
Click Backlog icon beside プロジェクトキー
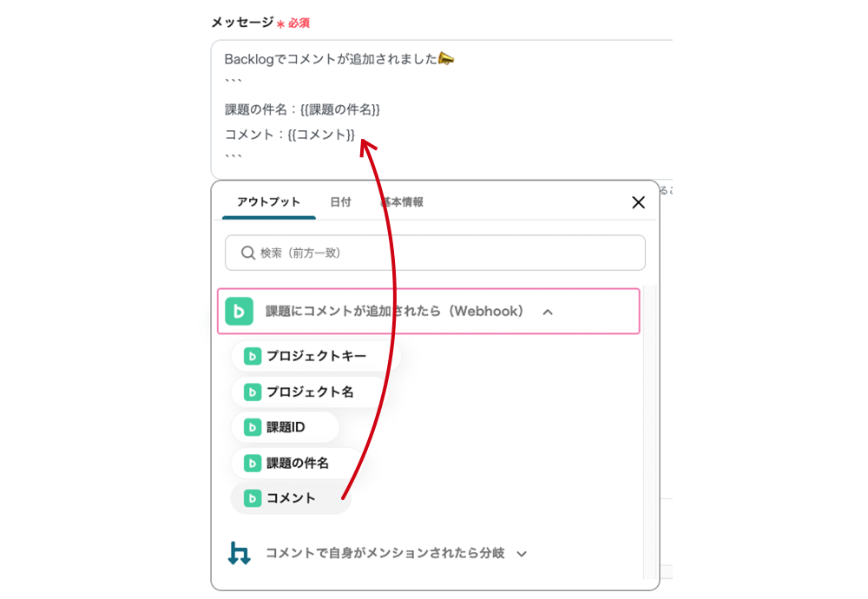(x=253, y=356)
